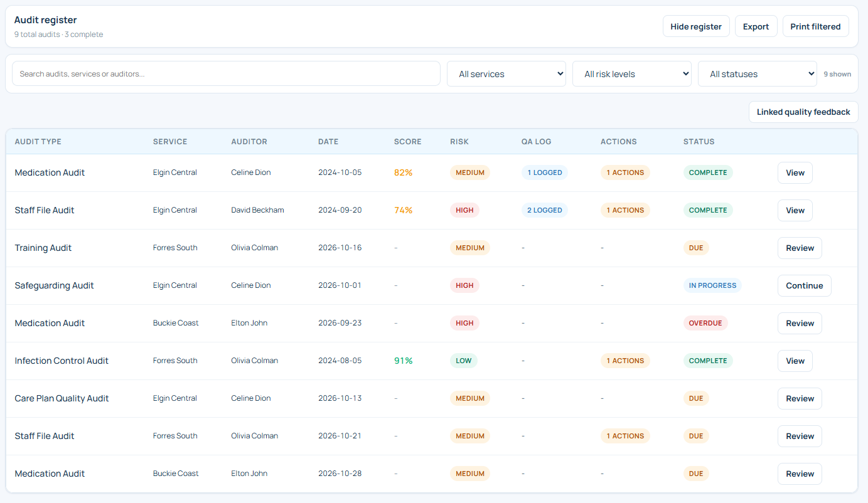Viewport: 868px width, 503px height.
Task: Click the 2 LOGGED QA badge
Action: point(545,210)
